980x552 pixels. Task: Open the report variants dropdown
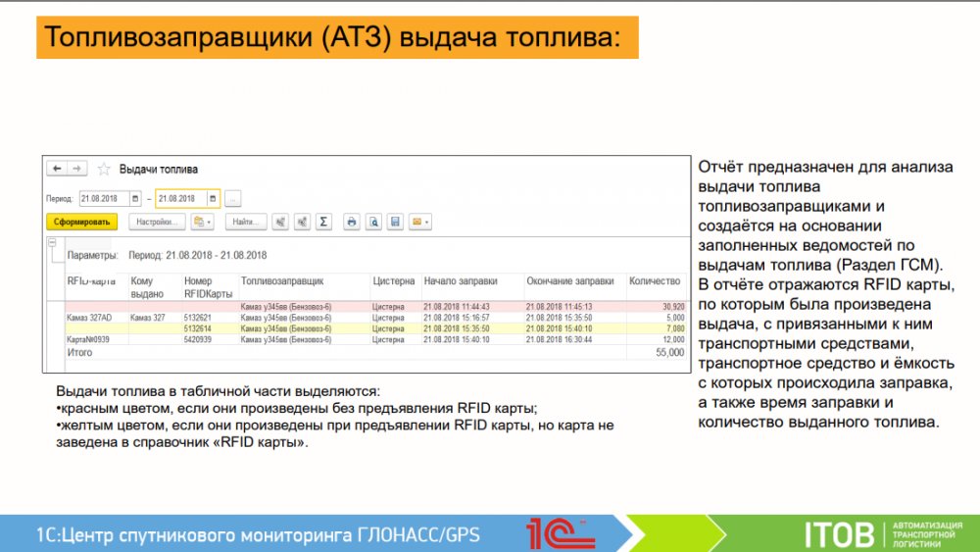point(203,222)
